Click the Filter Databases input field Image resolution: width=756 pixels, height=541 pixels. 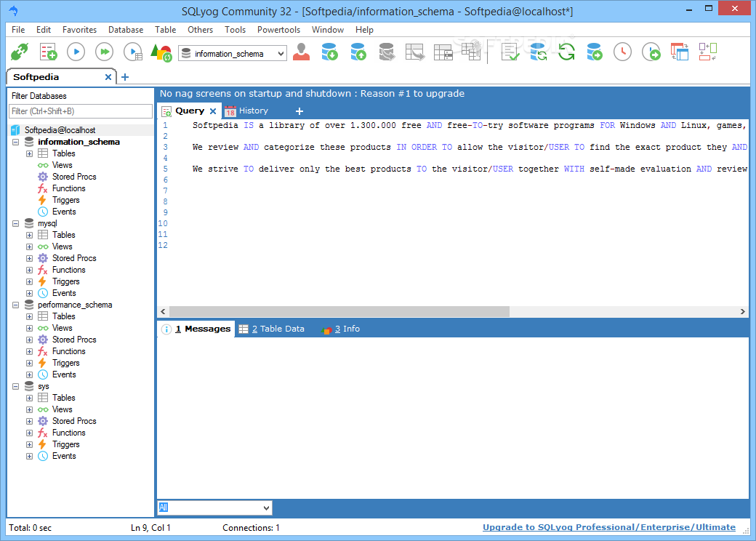(81, 111)
